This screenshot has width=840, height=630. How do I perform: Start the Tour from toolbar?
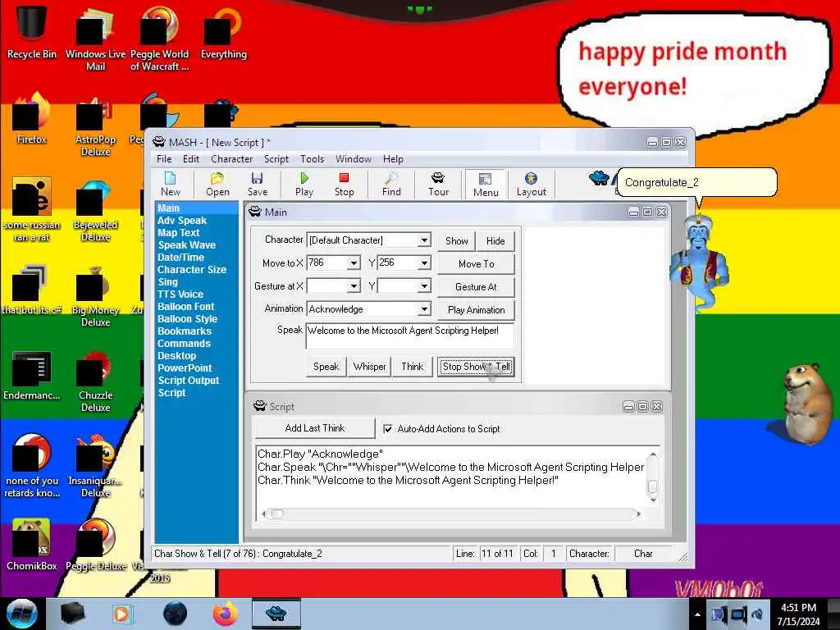[x=438, y=185]
